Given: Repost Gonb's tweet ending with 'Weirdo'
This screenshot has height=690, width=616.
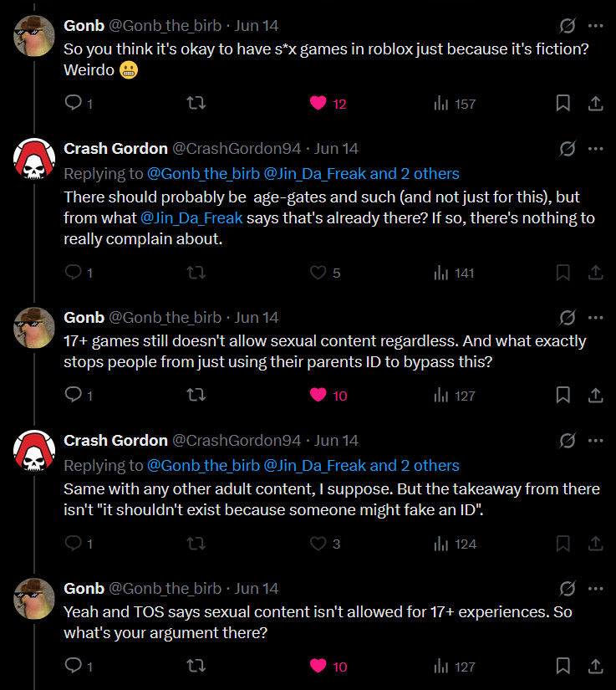Looking at the screenshot, I should coord(196,104).
